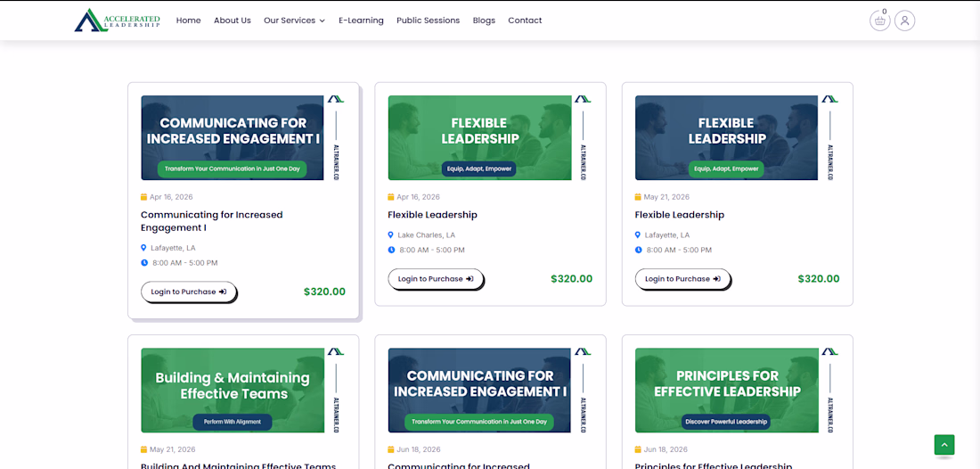Navigate to E-Learning
Viewport: 980px width, 469px height.
click(x=361, y=20)
